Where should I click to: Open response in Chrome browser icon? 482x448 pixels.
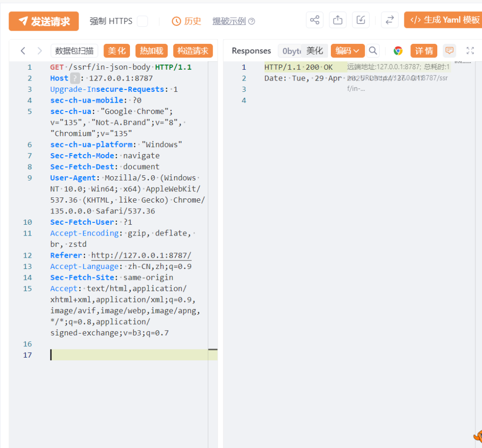point(398,51)
